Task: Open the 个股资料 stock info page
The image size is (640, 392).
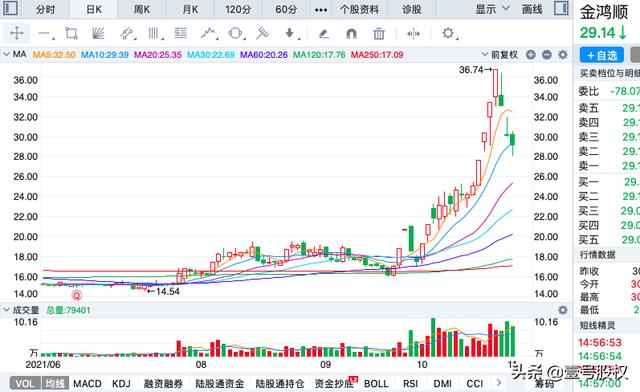Action: 359,9
